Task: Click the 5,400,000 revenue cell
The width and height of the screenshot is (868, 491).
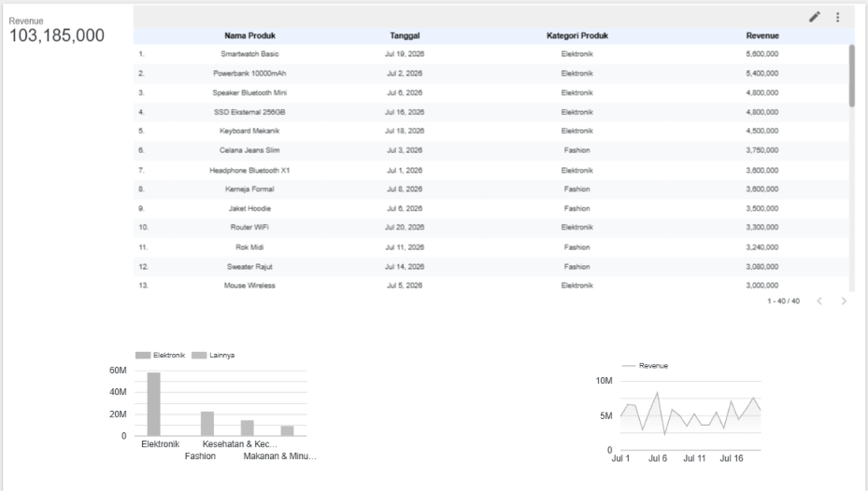Action: [762, 73]
